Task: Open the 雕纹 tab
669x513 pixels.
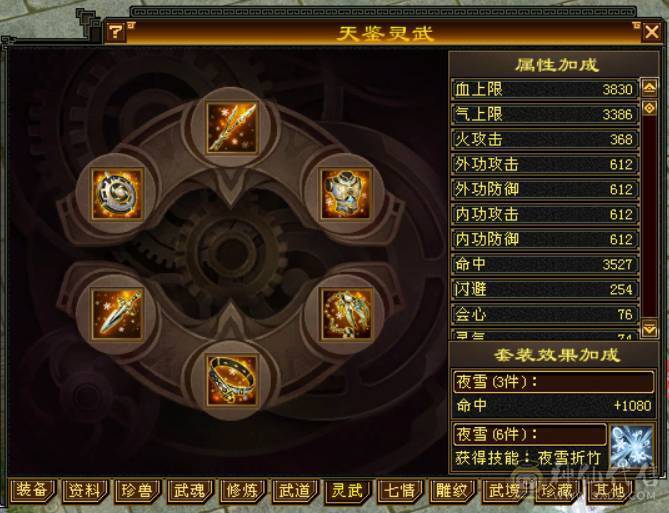Action: [x=452, y=490]
